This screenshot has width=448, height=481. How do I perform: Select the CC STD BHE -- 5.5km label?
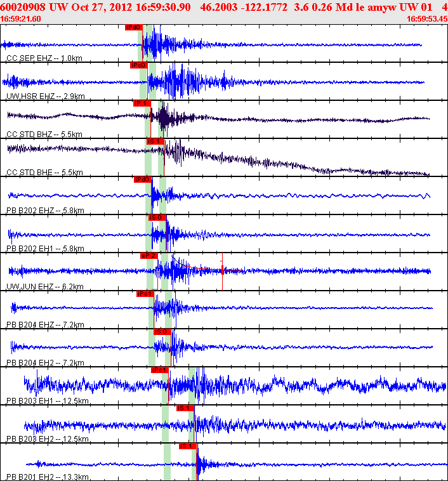click(x=44, y=172)
